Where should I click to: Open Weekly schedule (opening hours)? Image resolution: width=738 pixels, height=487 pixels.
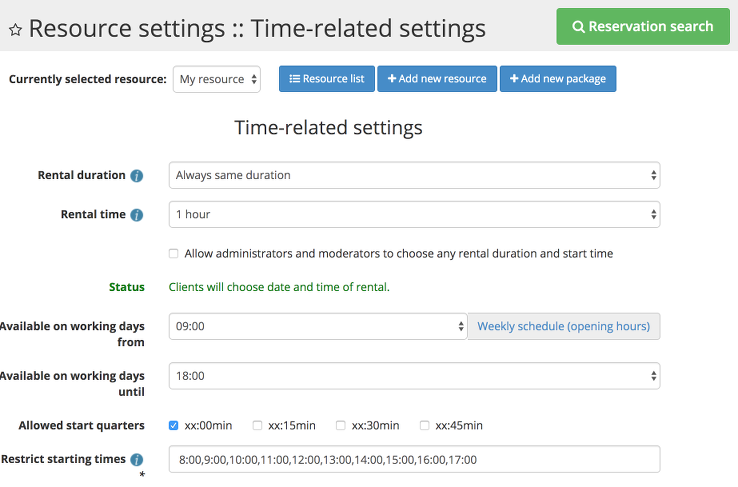click(x=564, y=326)
